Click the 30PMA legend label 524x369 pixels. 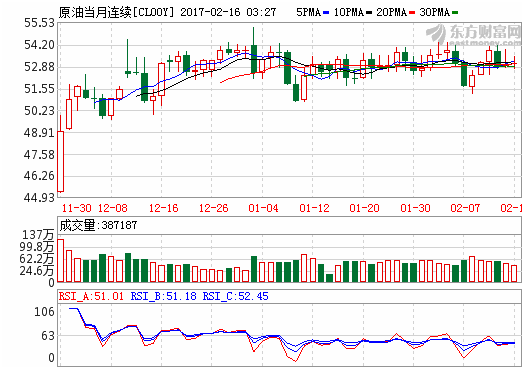pos(434,13)
